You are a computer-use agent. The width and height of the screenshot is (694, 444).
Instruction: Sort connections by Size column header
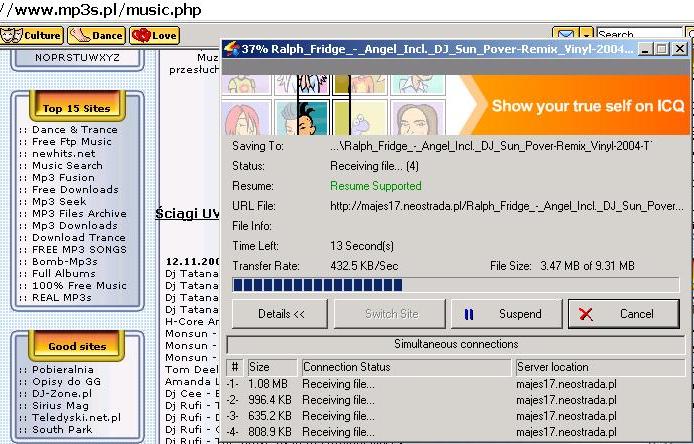pyautogui.click(x=272, y=367)
